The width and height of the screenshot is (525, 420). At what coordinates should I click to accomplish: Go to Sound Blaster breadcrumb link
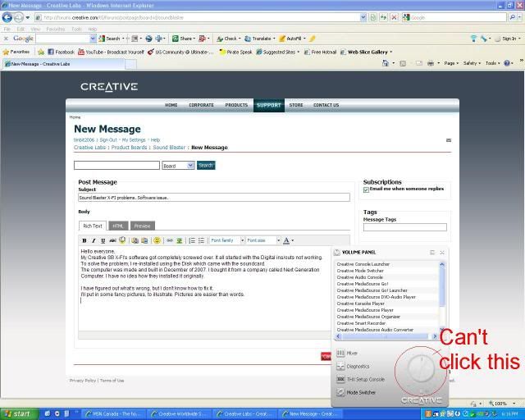click(169, 148)
